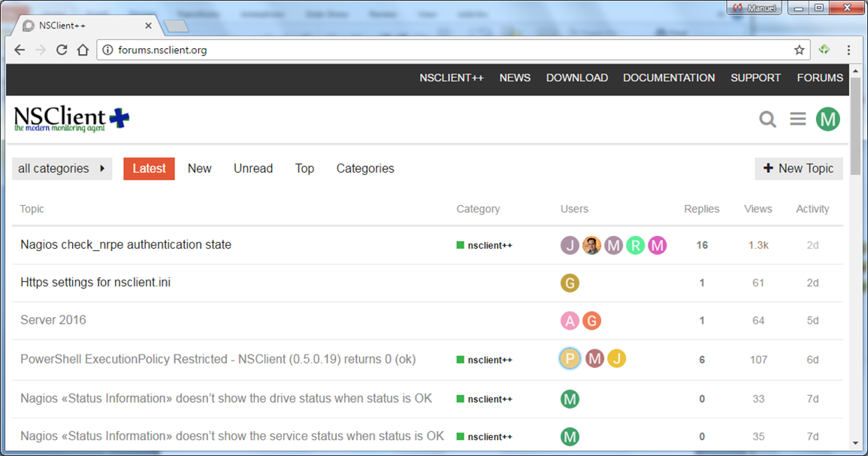Viewport: 868px width, 456px height.
Task: Click 16 replies count on check_nrpe topic
Action: 702,245
